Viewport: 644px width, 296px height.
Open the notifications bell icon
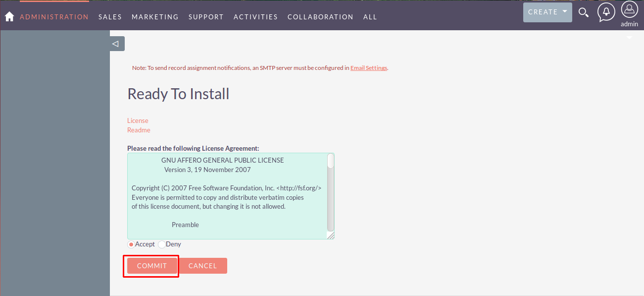[x=606, y=12]
